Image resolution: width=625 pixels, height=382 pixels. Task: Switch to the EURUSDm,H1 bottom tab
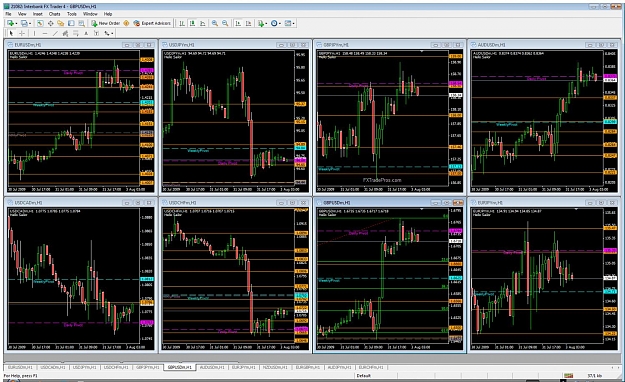pyautogui.click(x=20, y=367)
